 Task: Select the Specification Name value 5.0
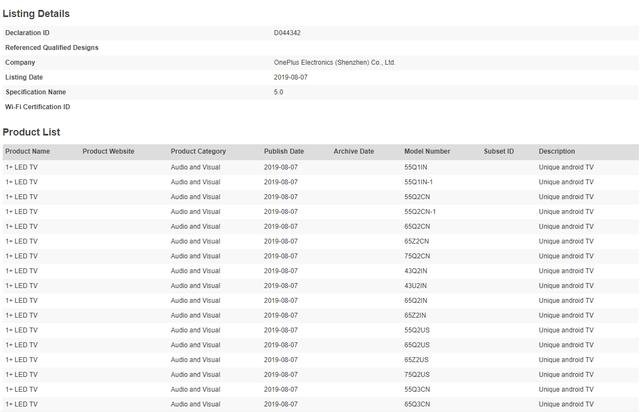pos(278,92)
